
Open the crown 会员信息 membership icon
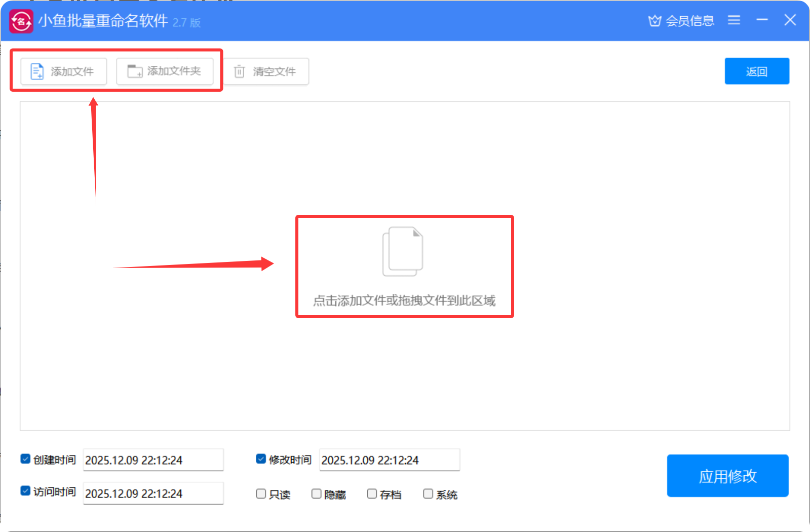655,21
